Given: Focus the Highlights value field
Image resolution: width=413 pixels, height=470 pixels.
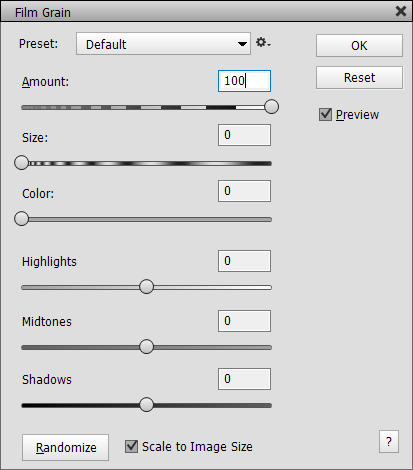Looking at the screenshot, I should (x=244, y=261).
